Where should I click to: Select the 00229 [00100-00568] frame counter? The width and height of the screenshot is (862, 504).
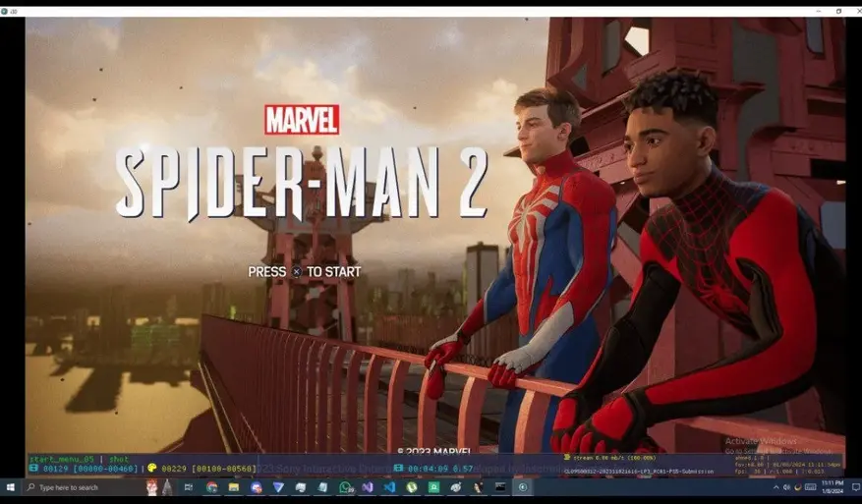click(209, 469)
